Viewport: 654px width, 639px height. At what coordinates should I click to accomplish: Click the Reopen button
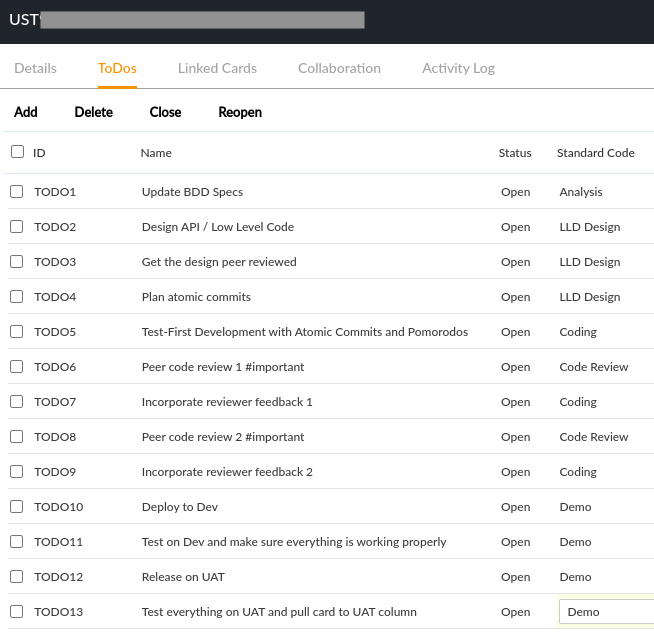[x=240, y=112]
